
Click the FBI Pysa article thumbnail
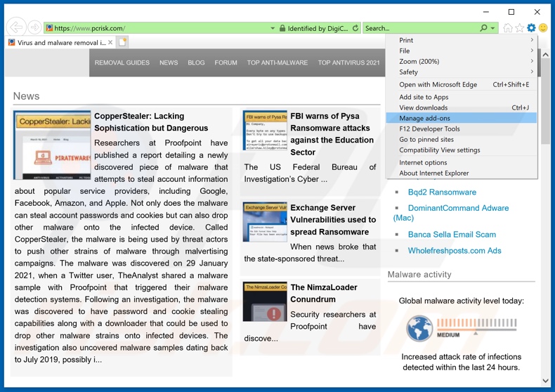pos(265,130)
